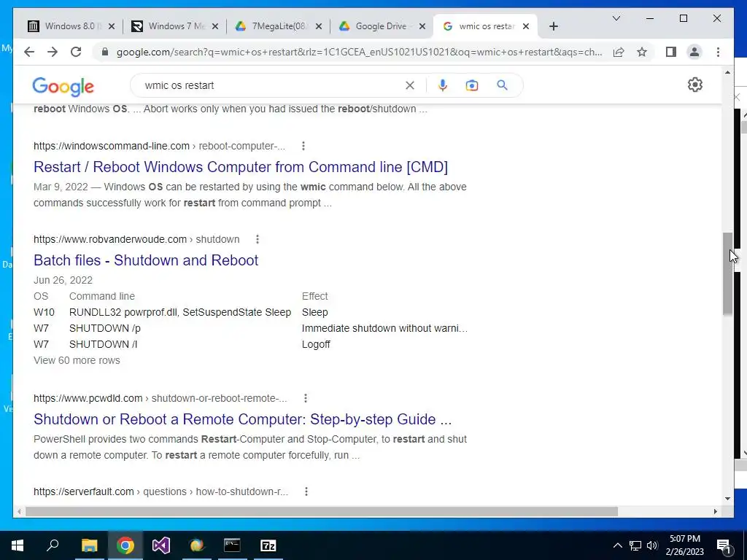Click scrollbar up arrow
Viewport: 747px width, 560px height.
tap(727, 72)
